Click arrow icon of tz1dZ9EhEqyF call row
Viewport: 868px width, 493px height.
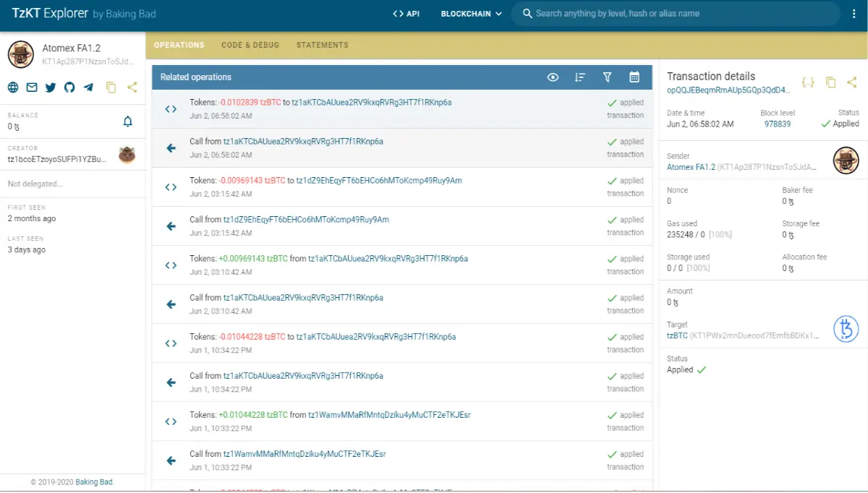[x=171, y=226]
